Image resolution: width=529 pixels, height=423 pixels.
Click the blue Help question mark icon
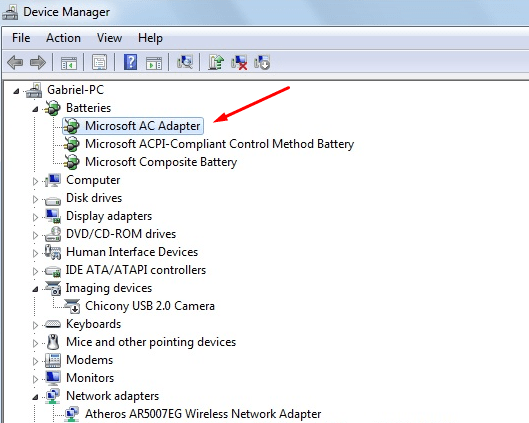[130, 62]
